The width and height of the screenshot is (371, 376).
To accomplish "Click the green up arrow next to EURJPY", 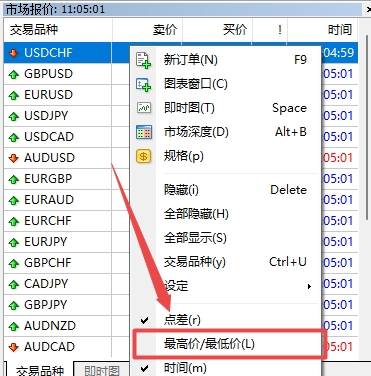I will 14,242.
